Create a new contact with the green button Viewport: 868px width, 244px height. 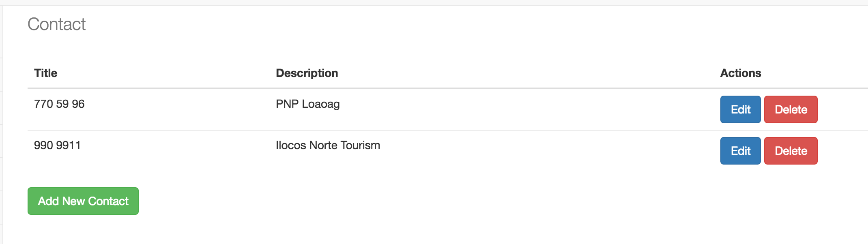83,201
